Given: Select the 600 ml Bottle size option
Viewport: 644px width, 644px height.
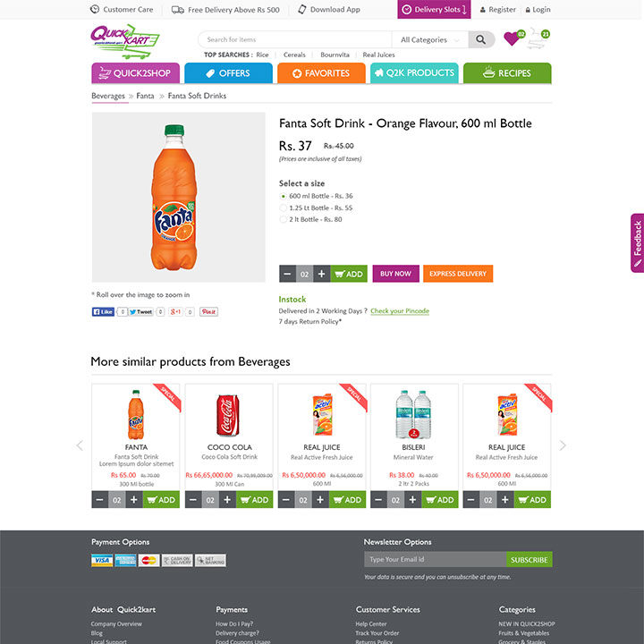Looking at the screenshot, I should click(x=284, y=196).
